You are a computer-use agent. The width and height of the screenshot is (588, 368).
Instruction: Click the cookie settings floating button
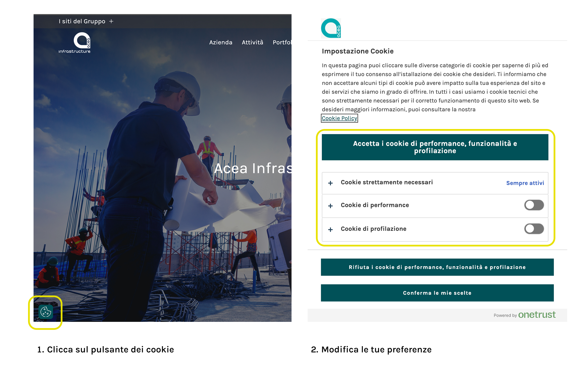46,312
